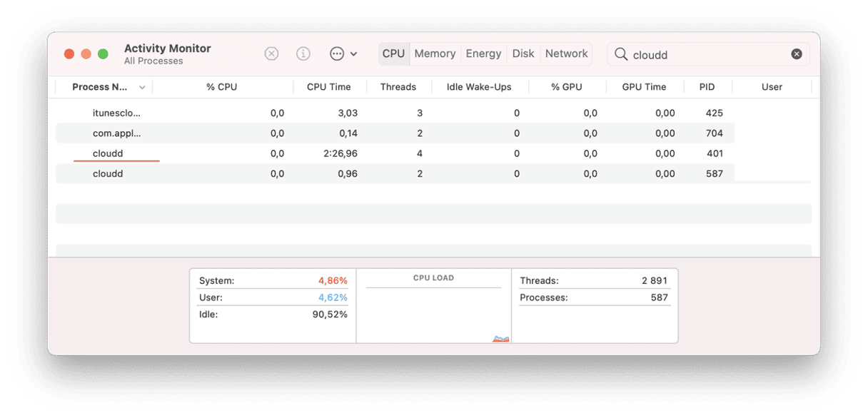Viewport: 868px width, 418px height.
Task: Open process info inspector icon
Action: pos(303,54)
